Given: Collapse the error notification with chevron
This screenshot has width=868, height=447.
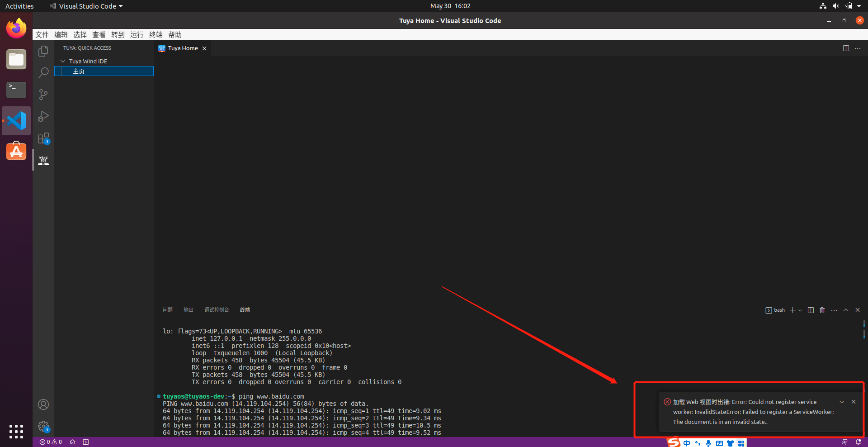Looking at the screenshot, I should [842, 402].
